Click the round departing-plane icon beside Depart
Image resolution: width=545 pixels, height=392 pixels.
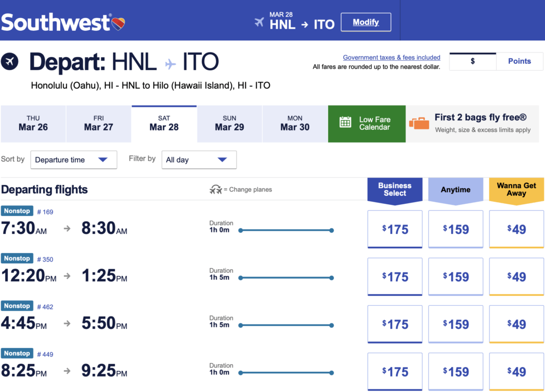pyautogui.click(x=10, y=62)
